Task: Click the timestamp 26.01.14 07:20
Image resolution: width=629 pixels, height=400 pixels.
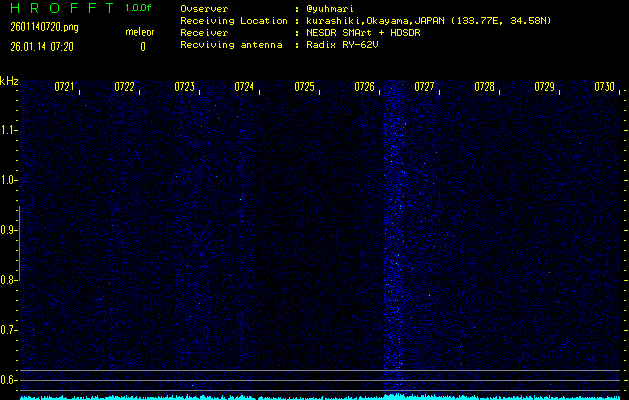Action: tap(42, 47)
